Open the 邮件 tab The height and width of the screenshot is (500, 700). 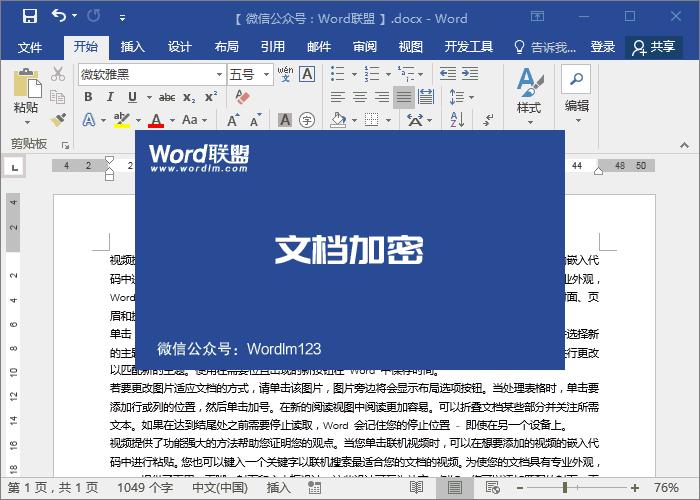click(319, 46)
